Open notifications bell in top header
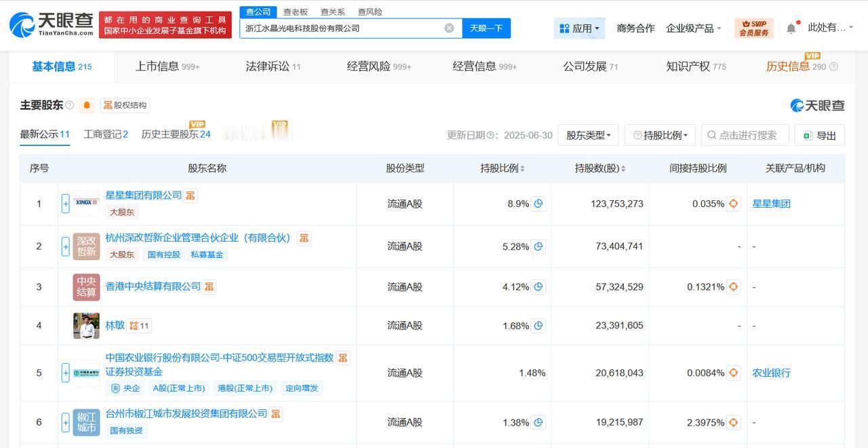868x448 pixels. coord(791,29)
